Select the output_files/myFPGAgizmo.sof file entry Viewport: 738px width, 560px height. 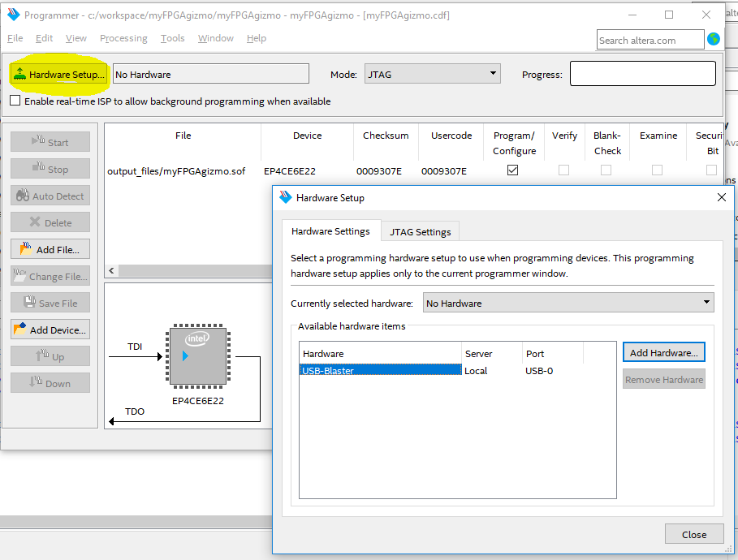click(176, 170)
